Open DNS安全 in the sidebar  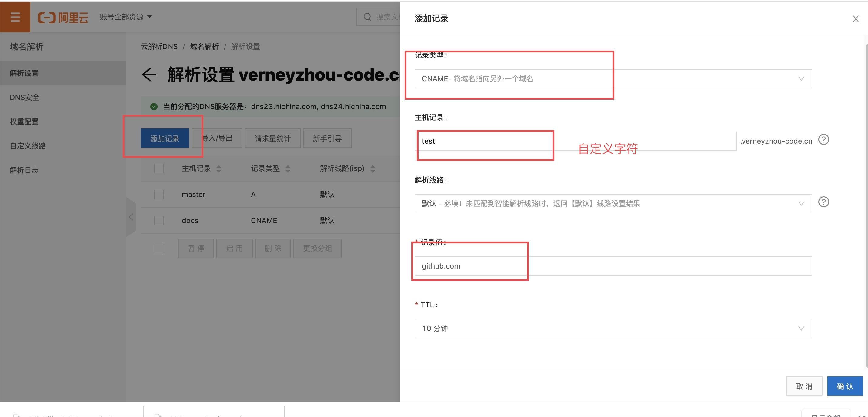25,98
